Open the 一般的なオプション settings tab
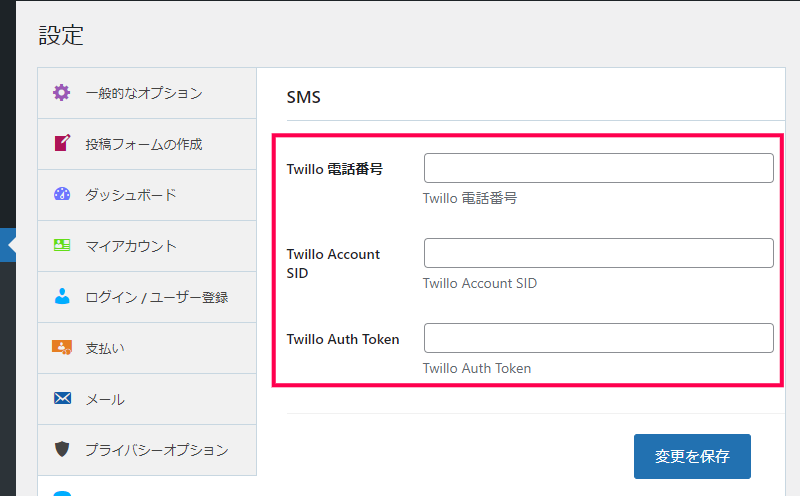The height and width of the screenshot is (496, 800). [147, 93]
